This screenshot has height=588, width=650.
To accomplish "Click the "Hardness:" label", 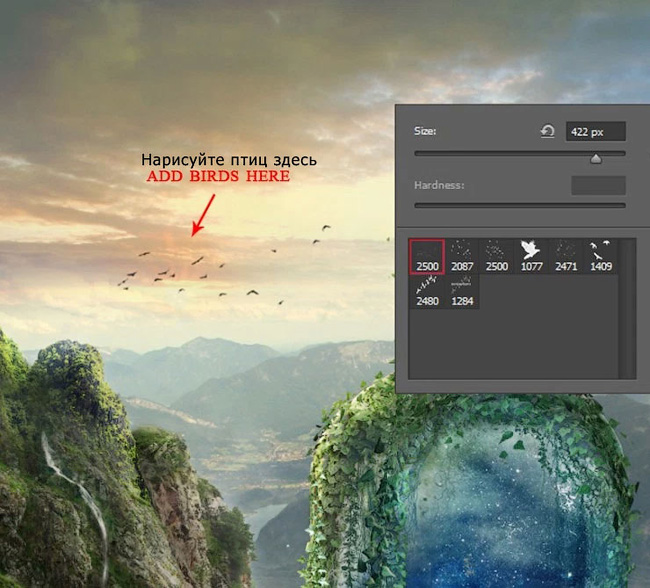I will click(439, 185).
